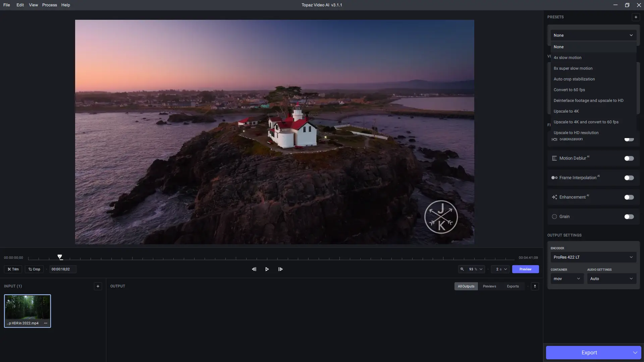
Task: Click the output sort arrows icon
Action: tap(535, 286)
